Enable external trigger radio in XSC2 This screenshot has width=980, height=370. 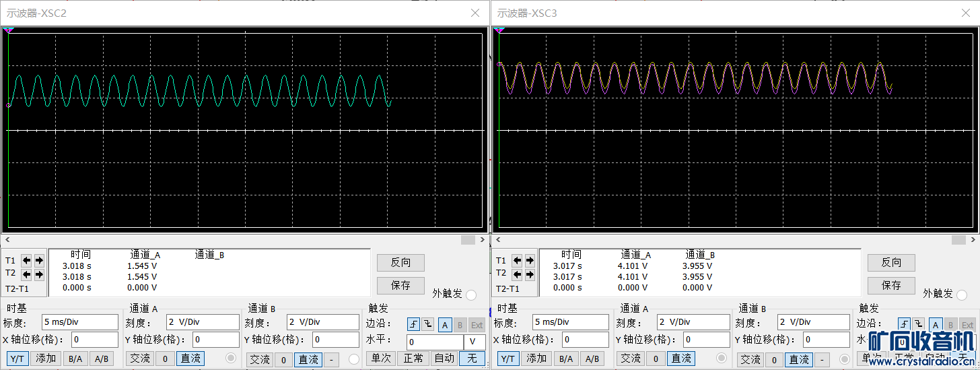pos(471,295)
